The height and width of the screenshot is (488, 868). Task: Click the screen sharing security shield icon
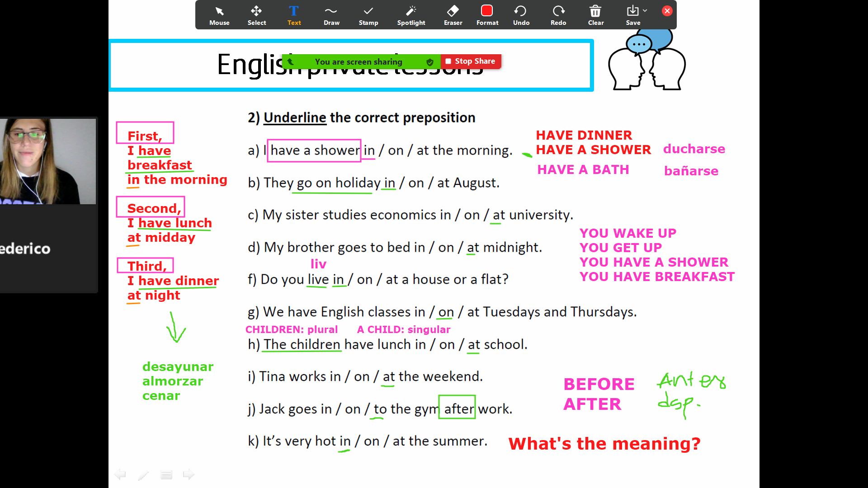430,62
